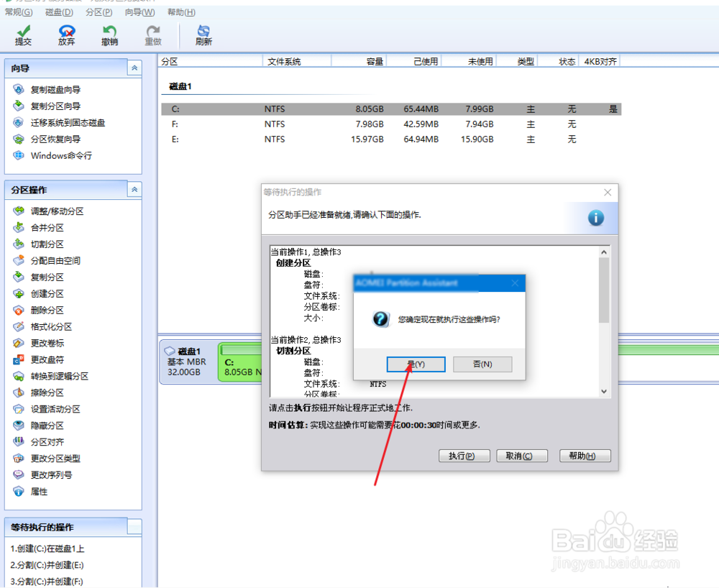The image size is (719, 588).
Task: Open the 分区恢复向导 icon
Action: tap(19, 139)
